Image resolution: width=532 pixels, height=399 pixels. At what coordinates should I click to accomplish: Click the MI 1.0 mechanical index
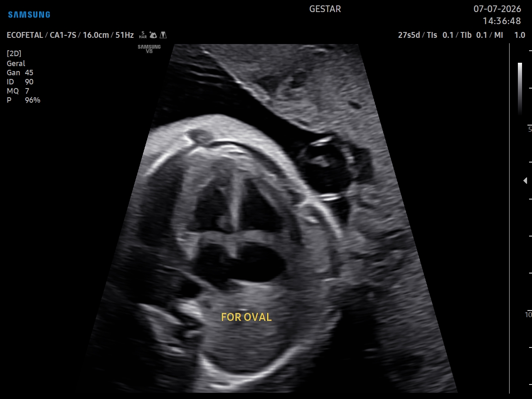click(510, 35)
